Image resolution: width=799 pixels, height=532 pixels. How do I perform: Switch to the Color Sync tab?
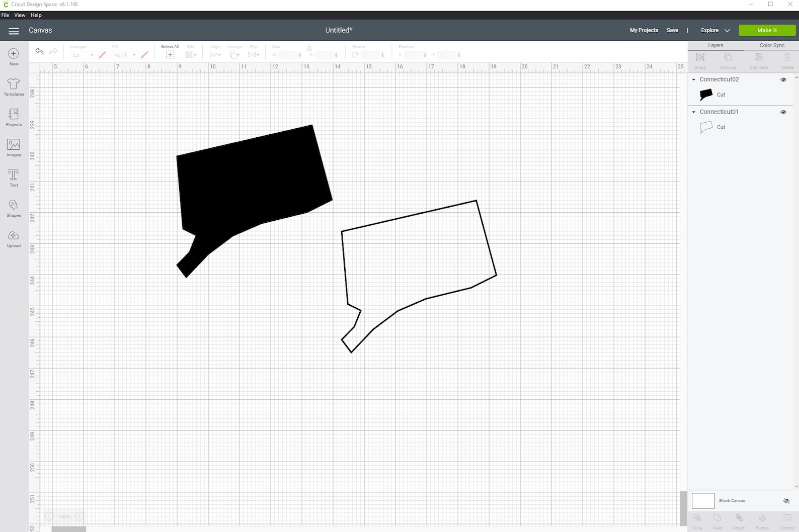pos(772,45)
